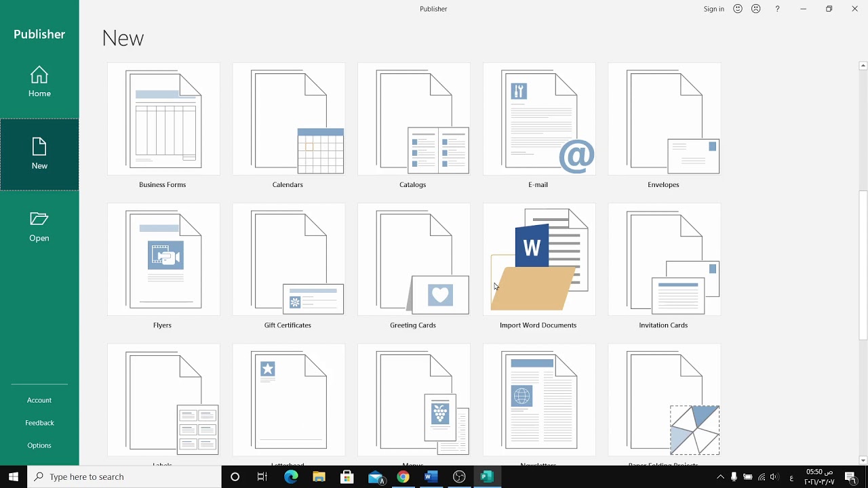Click the scrollbar down arrow

click(x=863, y=461)
